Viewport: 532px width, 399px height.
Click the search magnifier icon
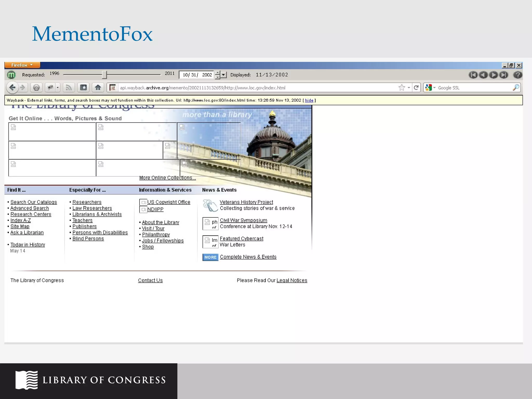coord(516,88)
